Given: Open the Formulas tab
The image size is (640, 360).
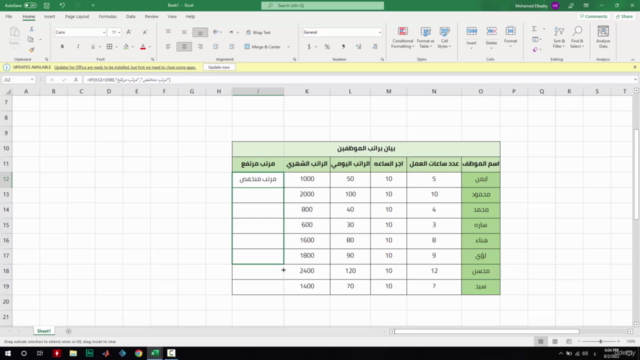Looking at the screenshot, I should click(107, 16).
